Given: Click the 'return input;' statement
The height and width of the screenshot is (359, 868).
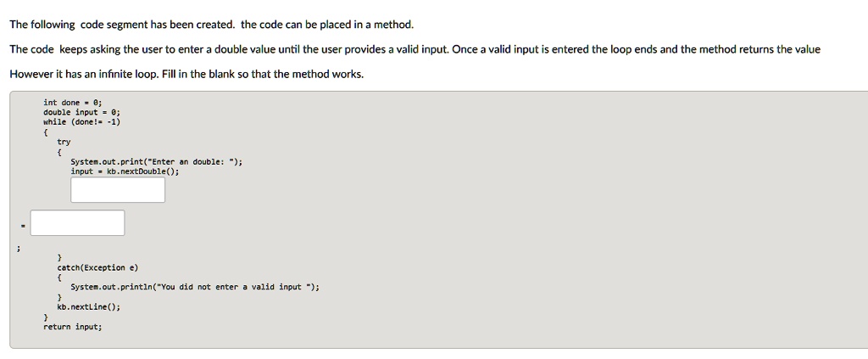Looking at the screenshot, I should click(x=73, y=326).
